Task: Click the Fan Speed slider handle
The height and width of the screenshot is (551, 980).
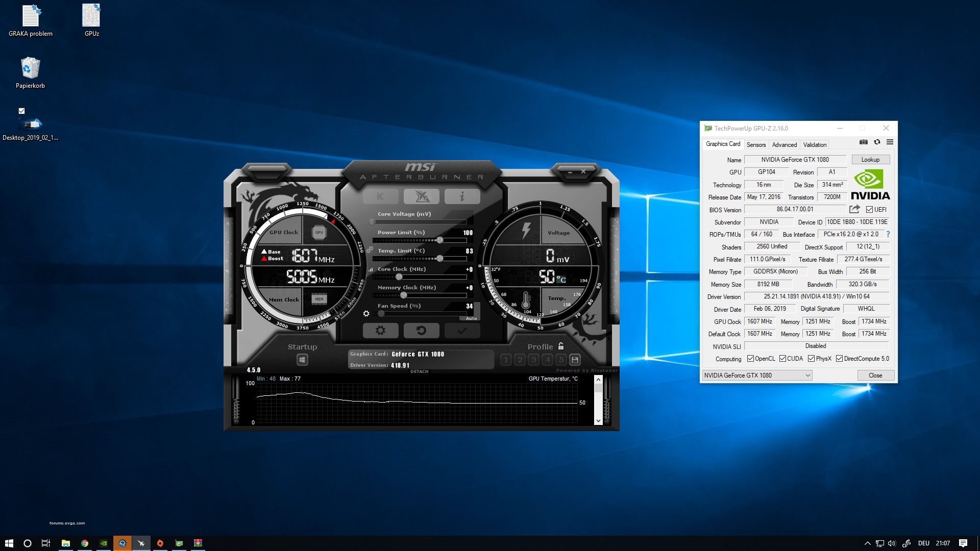Action: coord(381,314)
